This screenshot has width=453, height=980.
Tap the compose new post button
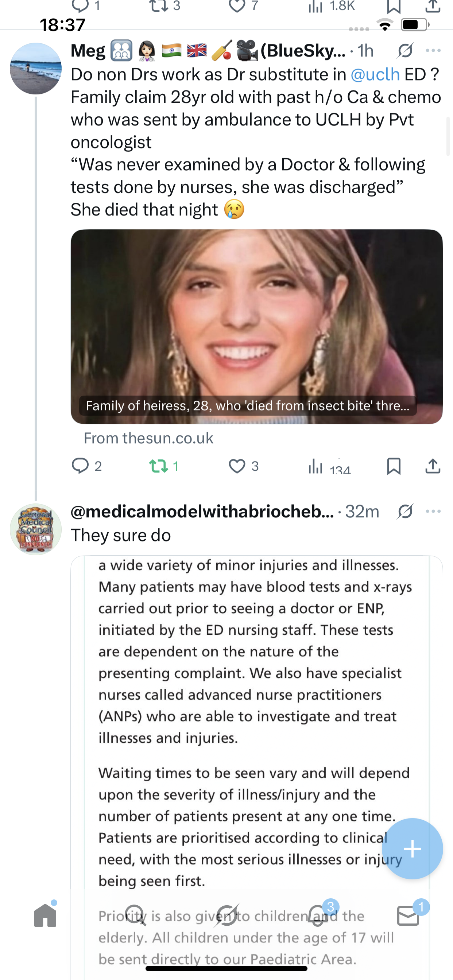coord(412,848)
